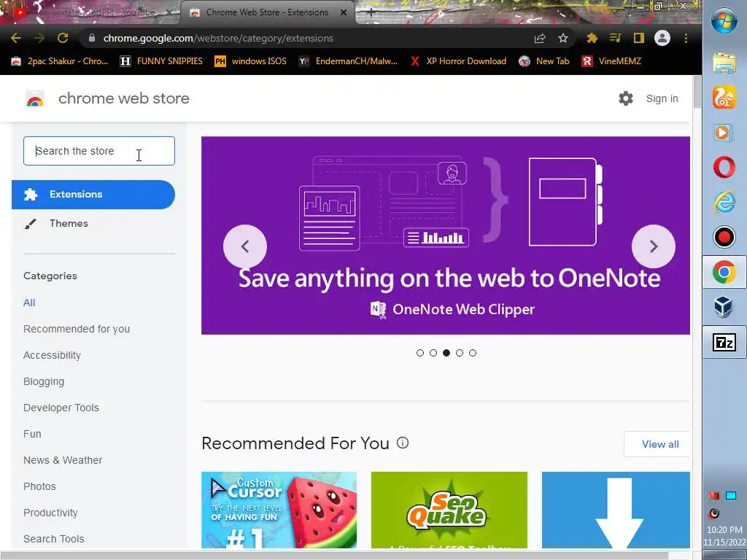Select the fourth carousel dot

[460, 353]
